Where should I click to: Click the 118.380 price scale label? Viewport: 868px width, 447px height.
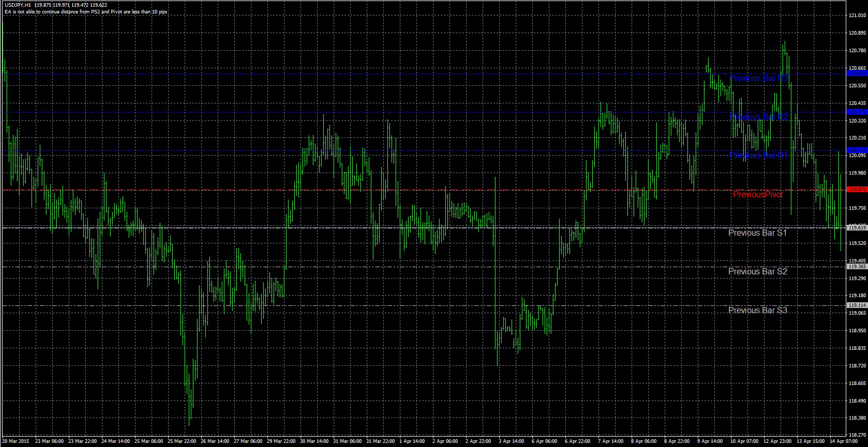point(858,418)
